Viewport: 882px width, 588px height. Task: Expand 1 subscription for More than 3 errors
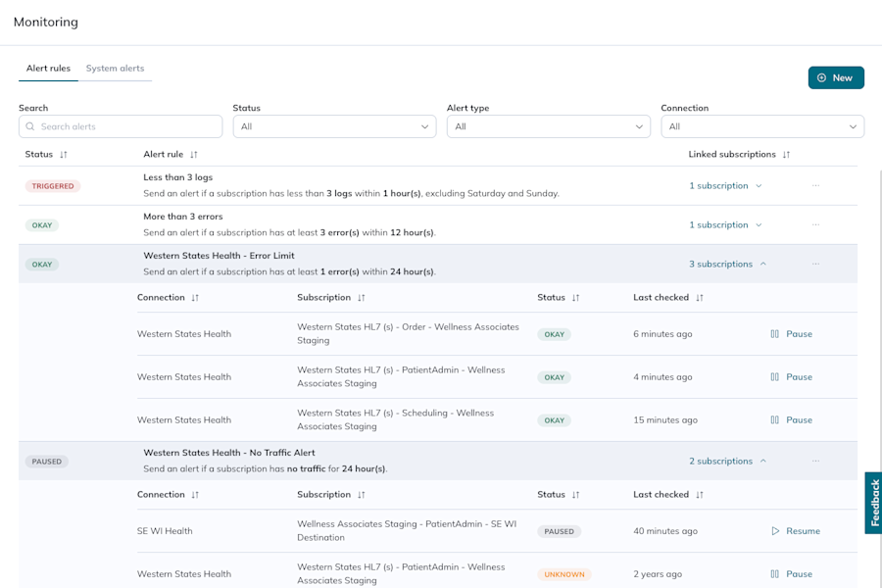(725, 225)
